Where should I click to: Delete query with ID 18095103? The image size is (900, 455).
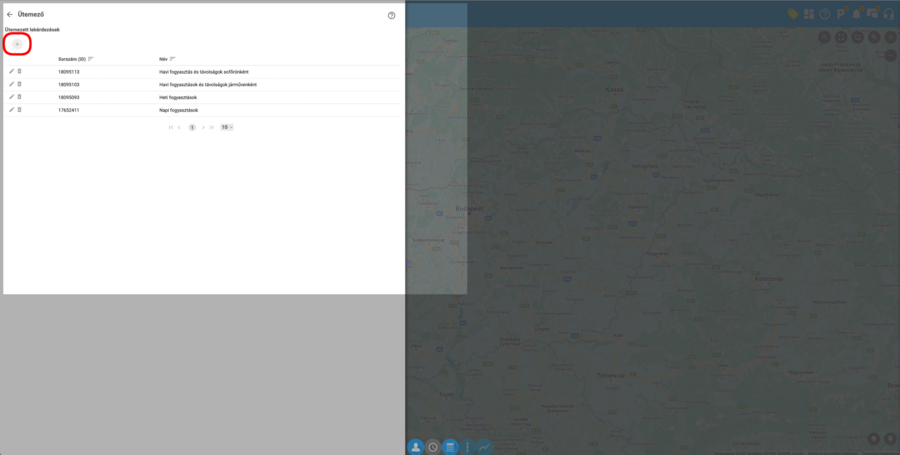coord(20,84)
